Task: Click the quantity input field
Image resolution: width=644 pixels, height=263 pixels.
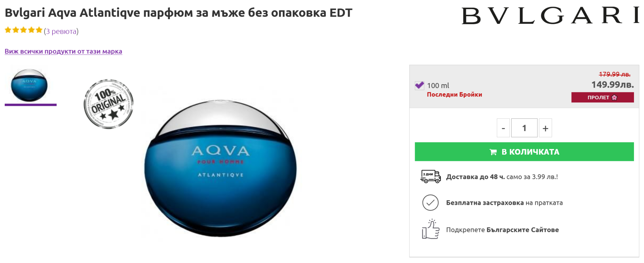Action: point(524,128)
